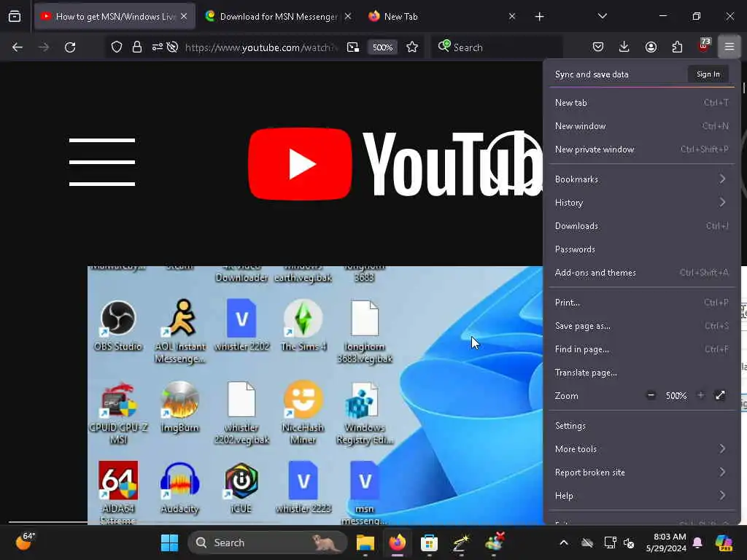This screenshot has height=560, width=747.
Task: Expand the Report broken site submenu
Action: click(x=642, y=472)
